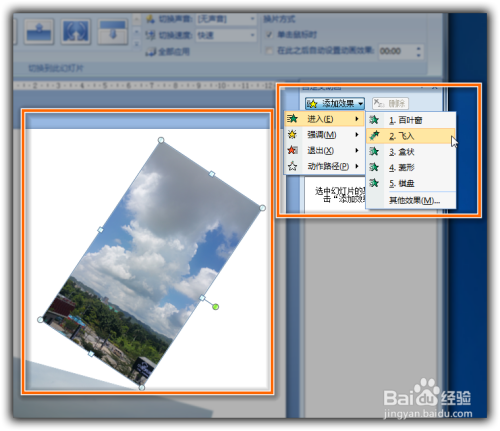Select the 1. 百叶窗 entrance effect
Screen dimensions: 500x431
point(411,120)
